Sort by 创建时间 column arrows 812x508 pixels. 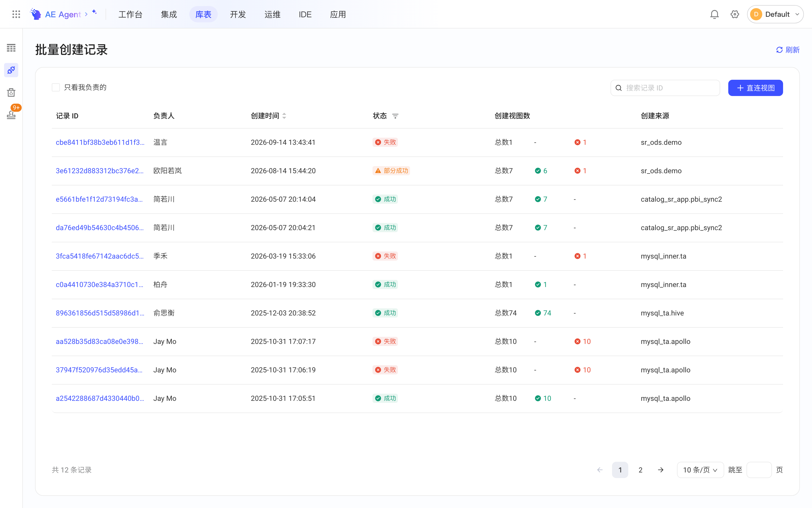[x=284, y=116]
